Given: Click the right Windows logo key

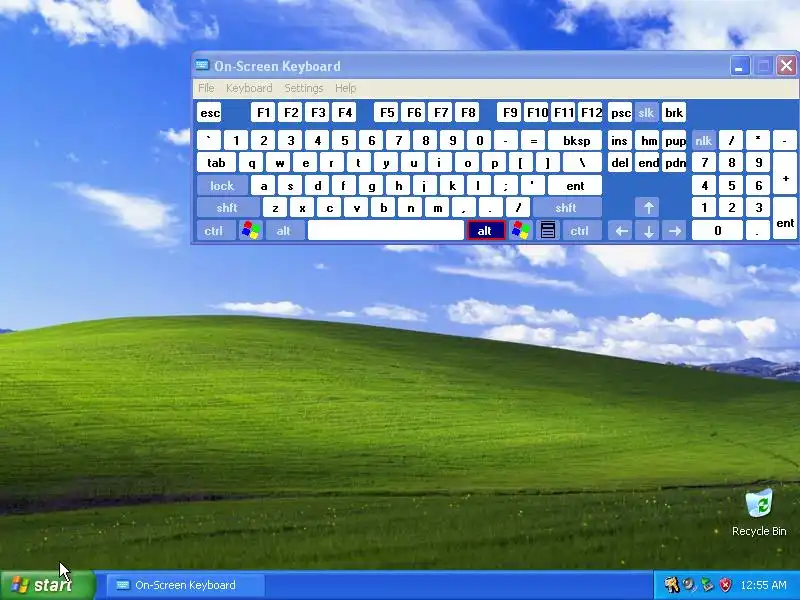Looking at the screenshot, I should [521, 231].
